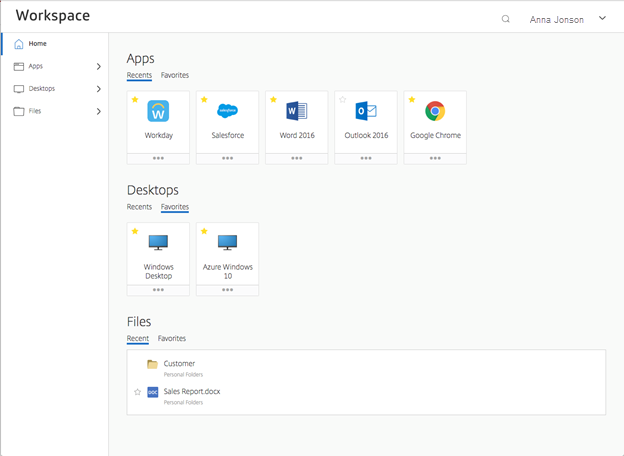This screenshot has height=456, width=624.
Task: Launch the Salesforce app icon
Action: coord(227,111)
